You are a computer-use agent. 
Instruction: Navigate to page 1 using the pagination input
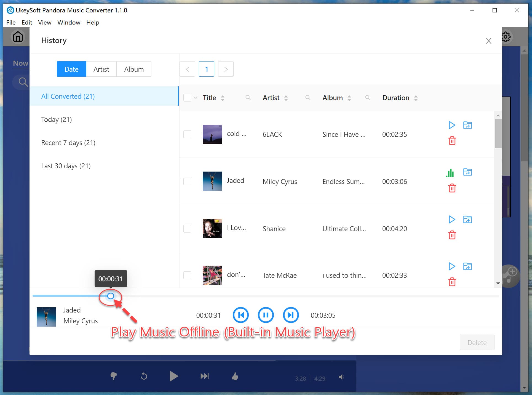(207, 69)
